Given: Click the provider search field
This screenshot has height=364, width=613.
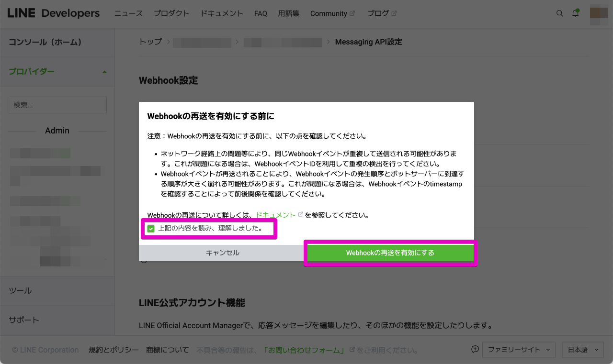Looking at the screenshot, I should pos(57,105).
